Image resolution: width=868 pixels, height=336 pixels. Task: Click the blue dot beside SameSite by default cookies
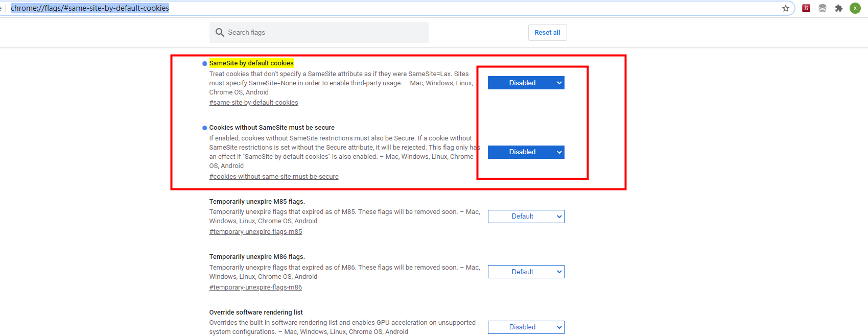pos(205,64)
